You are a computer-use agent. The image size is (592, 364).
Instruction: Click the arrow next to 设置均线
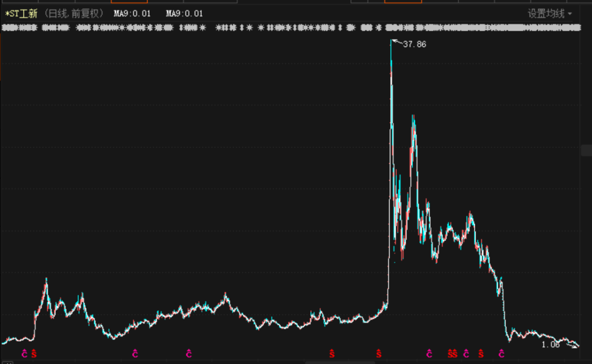(570, 14)
